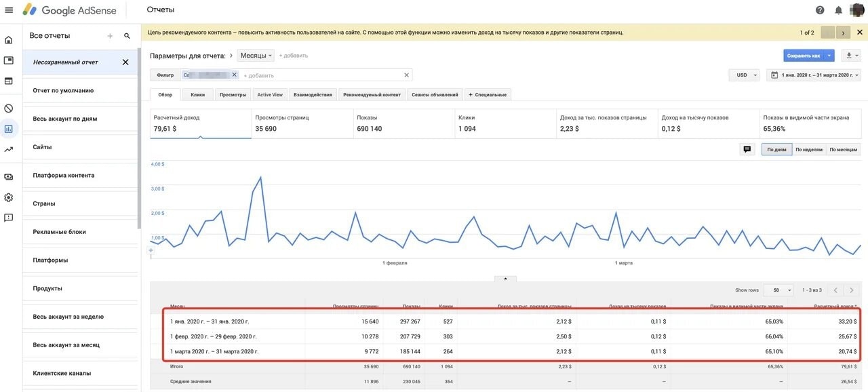This screenshot has height=392, width=868.
Task: Show chart annotations via comment icon
Action: [x=747, y=149]
